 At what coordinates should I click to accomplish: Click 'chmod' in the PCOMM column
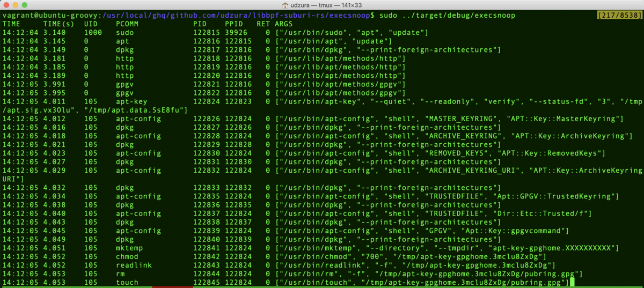tap(127, 256)
